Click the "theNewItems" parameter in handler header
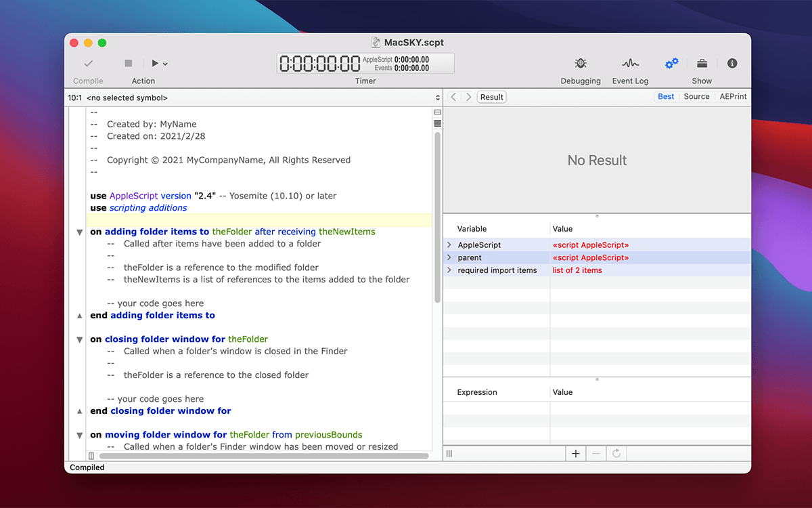Screen dimensions: 812x508 point(347,232)
